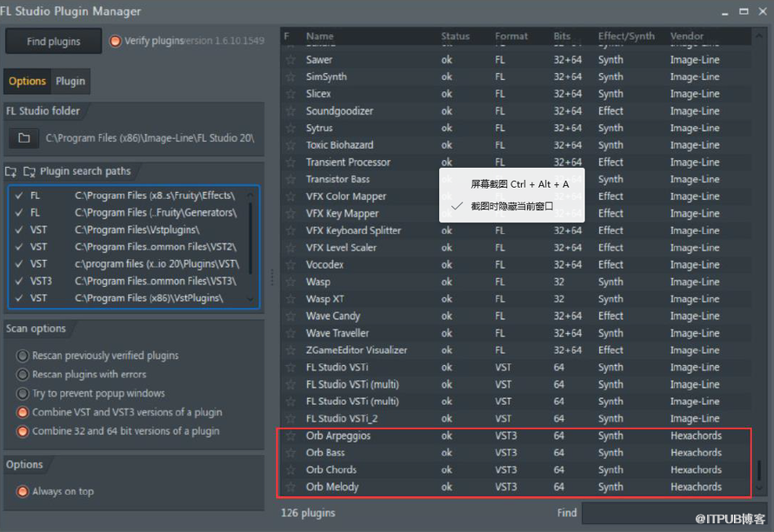Favorite Sytrus using its star icon
The height and width of the screenshot is (532, 774).
click(290, 129)
